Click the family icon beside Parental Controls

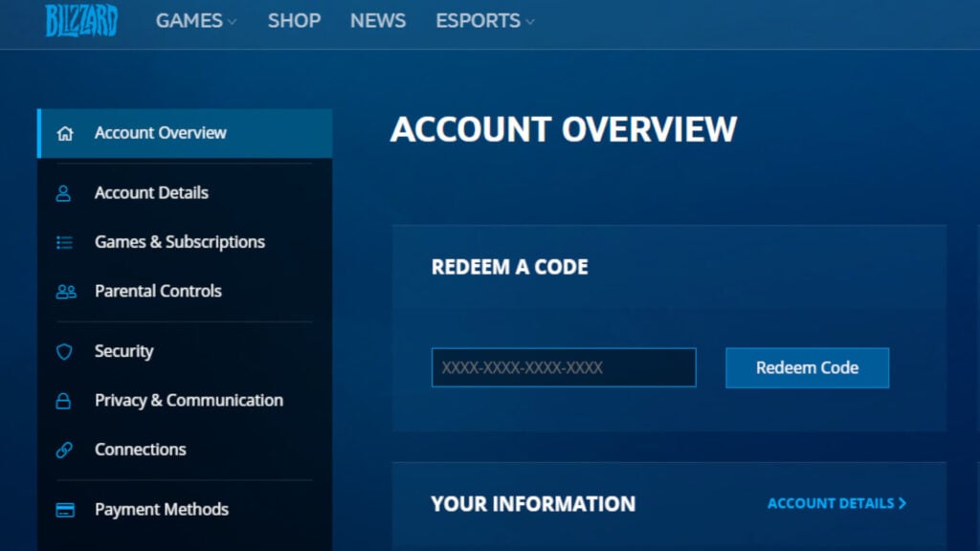65,291
